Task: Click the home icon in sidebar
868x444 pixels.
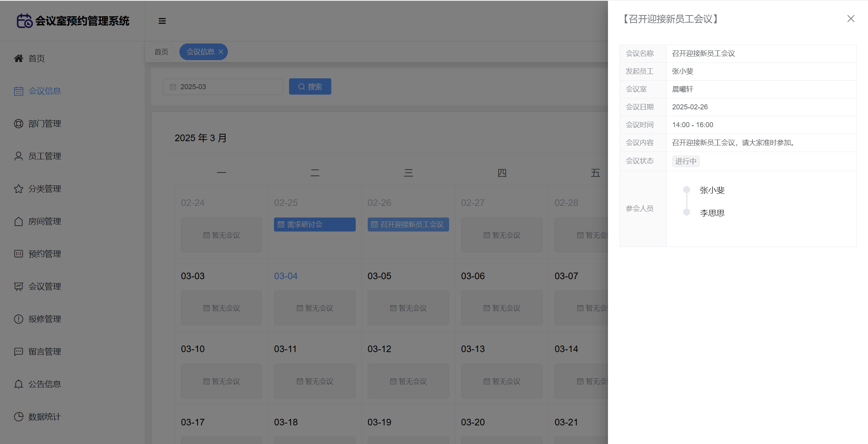Action: (19, 59)
